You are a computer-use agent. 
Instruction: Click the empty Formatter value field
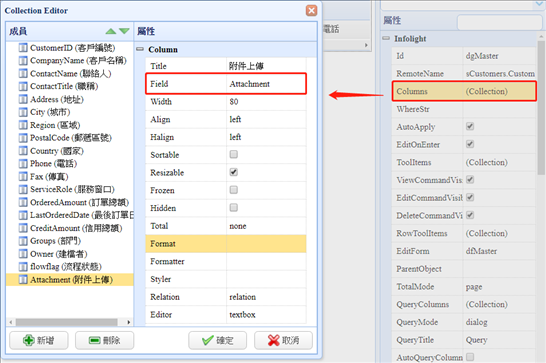point(266,261)
